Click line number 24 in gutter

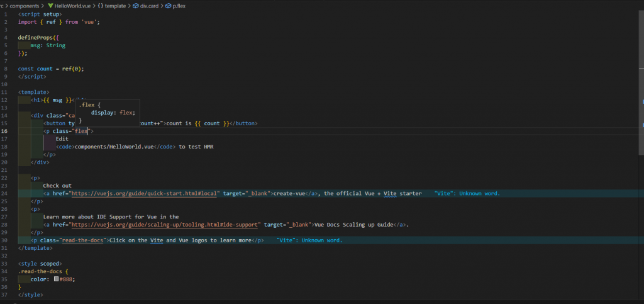[4, 193]
